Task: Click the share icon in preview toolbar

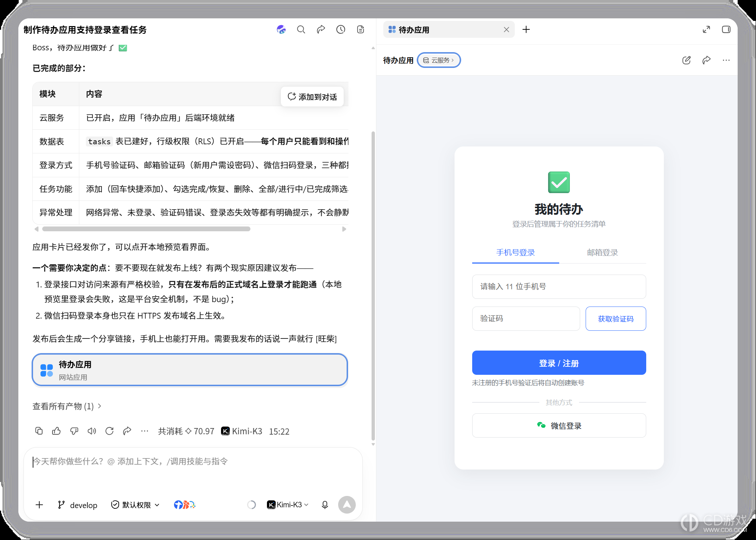Action: (706, 60)
